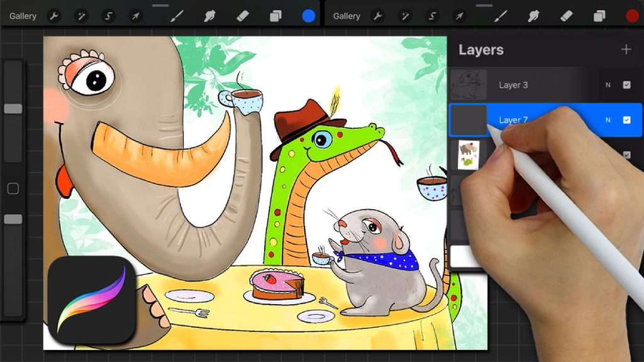Image resolution: width=644 pixels, height=362 pixels.
Task: Open the blue color swatch
Action: (x=309, y=16)
